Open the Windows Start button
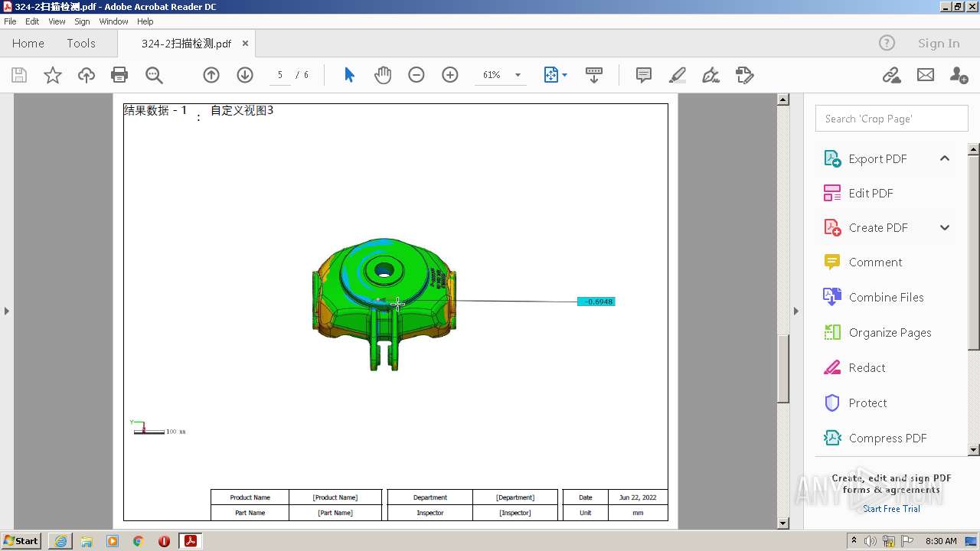 coord(21,540)
